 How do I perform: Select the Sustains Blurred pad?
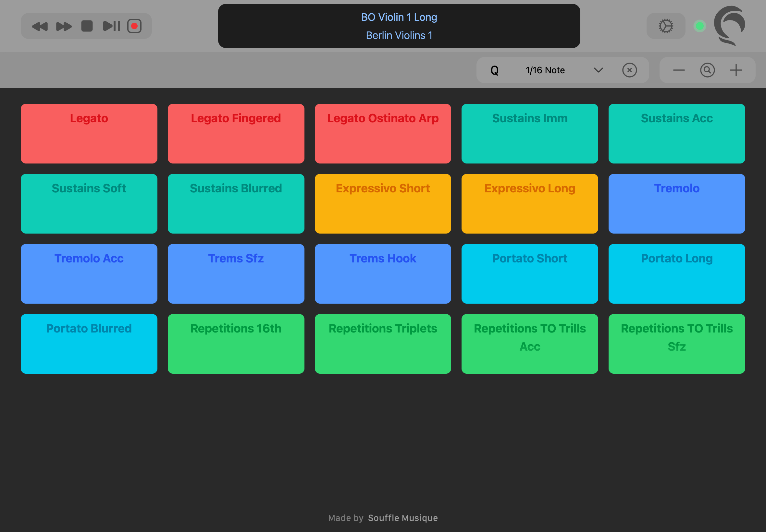(236, 204)
